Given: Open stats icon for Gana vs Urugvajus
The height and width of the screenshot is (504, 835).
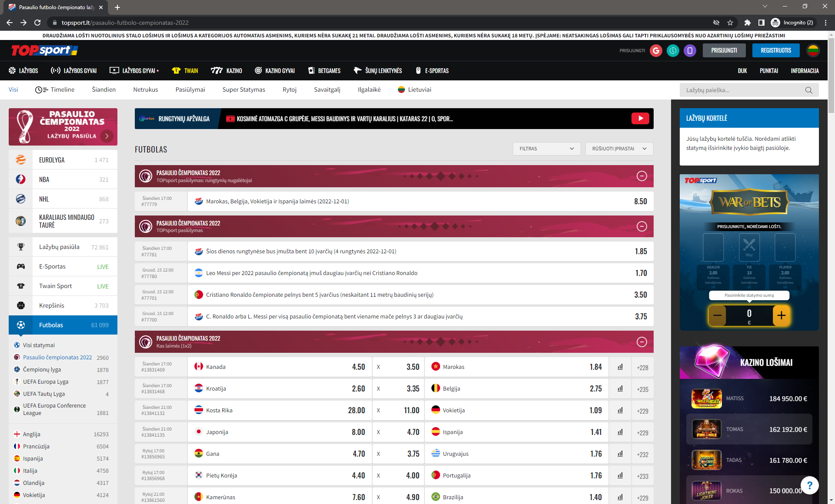Looking at the screenshot, I should point(620,454).
